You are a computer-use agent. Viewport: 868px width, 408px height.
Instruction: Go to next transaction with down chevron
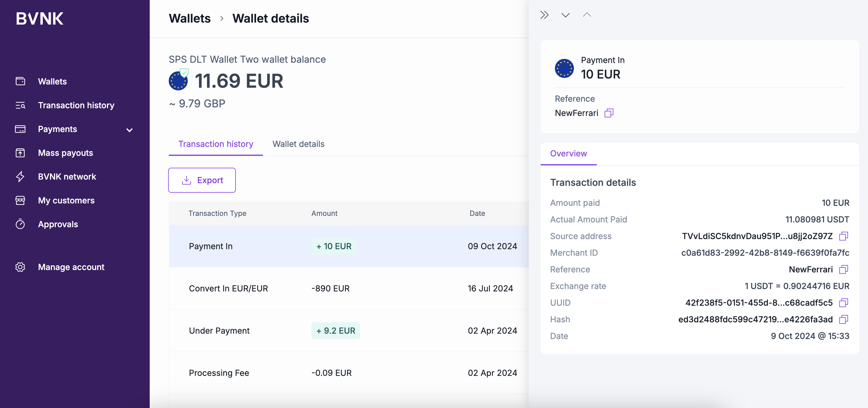[565, 15]
